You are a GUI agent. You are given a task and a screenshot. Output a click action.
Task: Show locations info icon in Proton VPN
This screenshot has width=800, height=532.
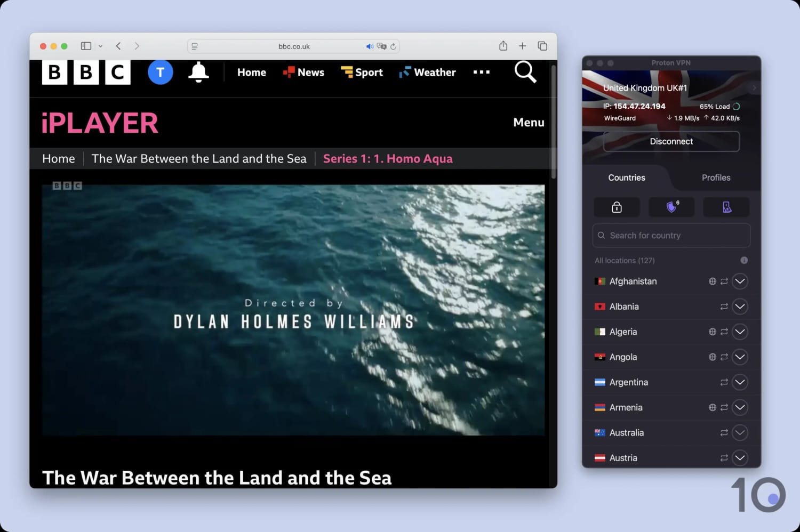[x=744, y=260]
